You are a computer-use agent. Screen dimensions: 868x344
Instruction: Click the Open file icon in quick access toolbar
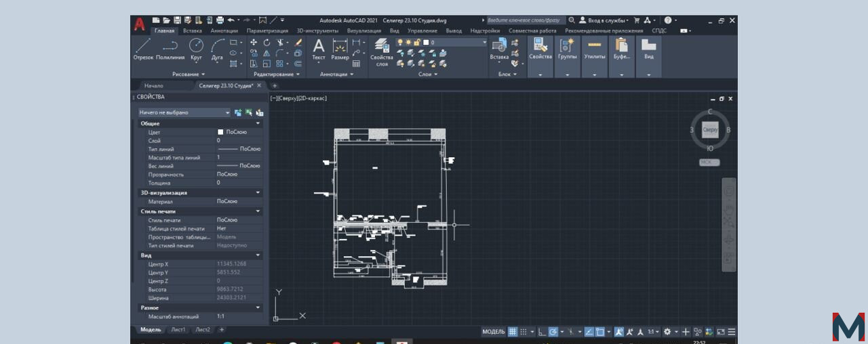pyautogui.click(x=167, y=20)
